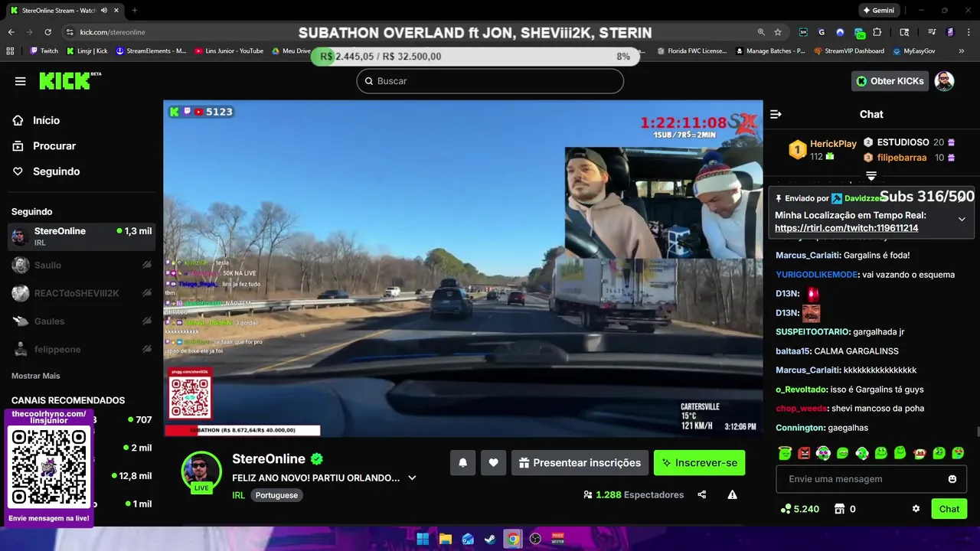Click HerickPlay in the leaderboard
980x551 pixels.
(x=833, y=144)
